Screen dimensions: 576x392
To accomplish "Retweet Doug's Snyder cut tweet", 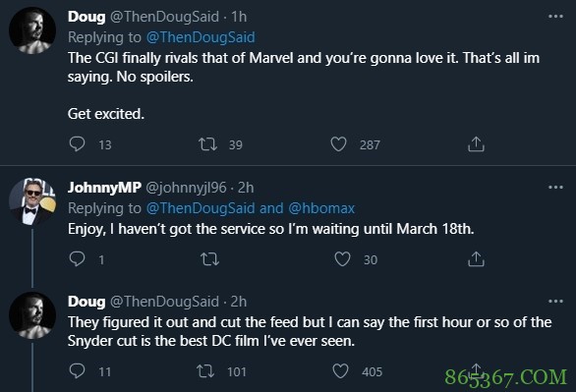I will click(x=205, y=371).
